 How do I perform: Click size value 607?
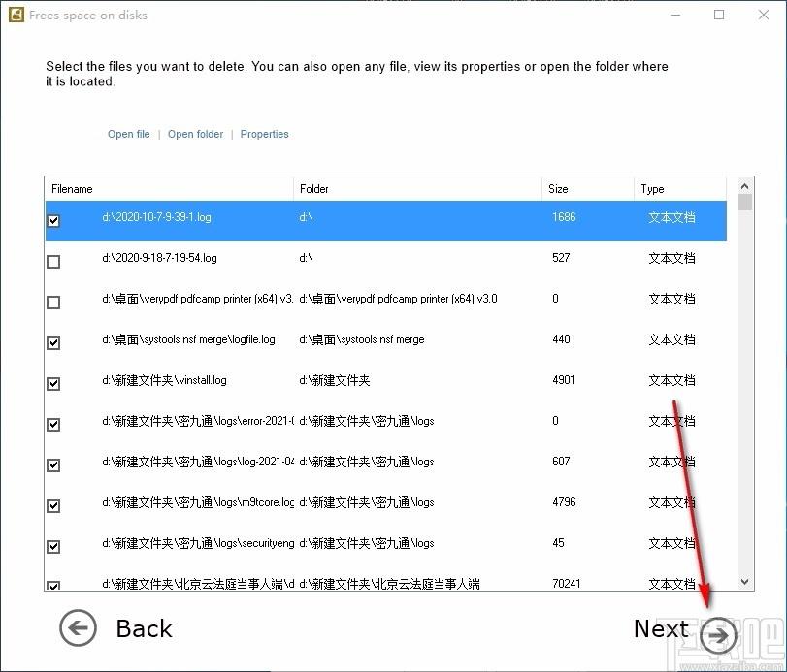tap(561, 462)
